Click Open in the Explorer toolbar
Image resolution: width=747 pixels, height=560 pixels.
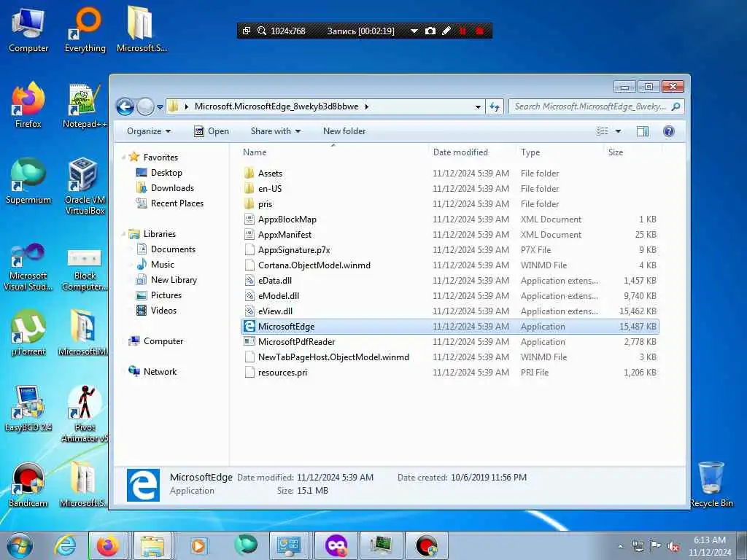click(212, 131)
